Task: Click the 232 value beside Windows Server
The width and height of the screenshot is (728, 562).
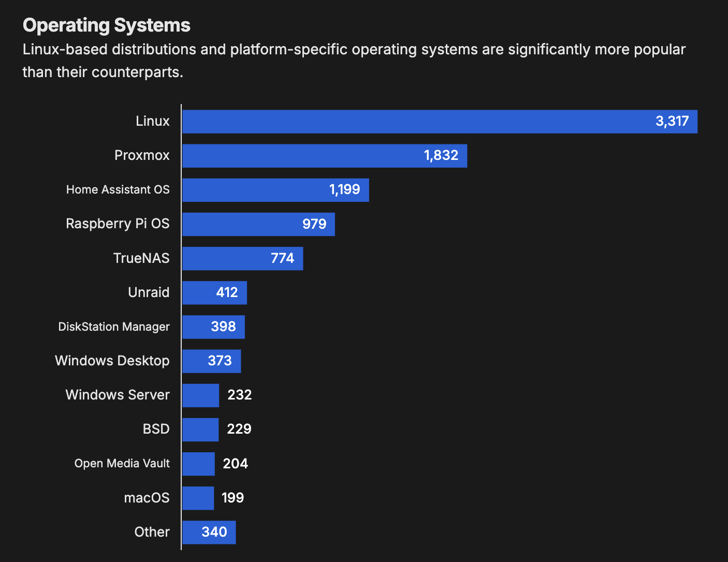Action: 240,395
